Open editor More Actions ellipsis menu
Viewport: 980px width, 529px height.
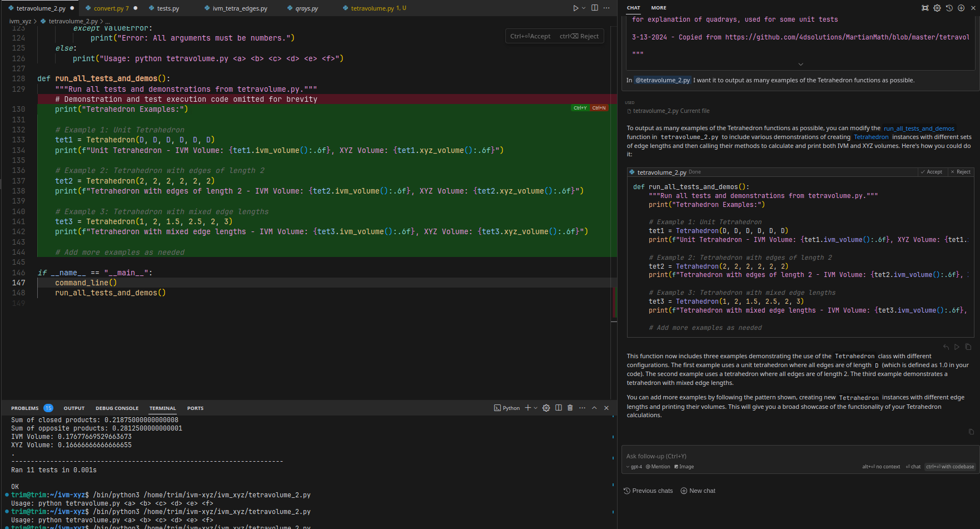(x=606, y=8)
